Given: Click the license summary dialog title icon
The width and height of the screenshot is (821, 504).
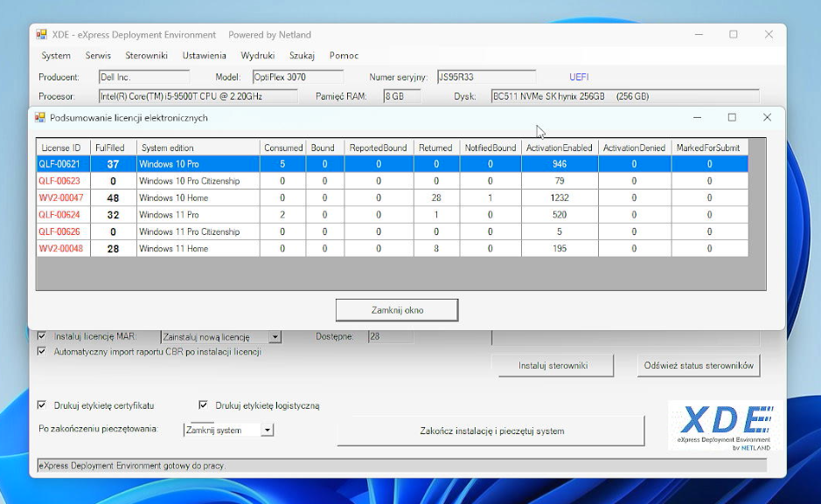Looking at the screenshot, I should (x=40, y=118).
